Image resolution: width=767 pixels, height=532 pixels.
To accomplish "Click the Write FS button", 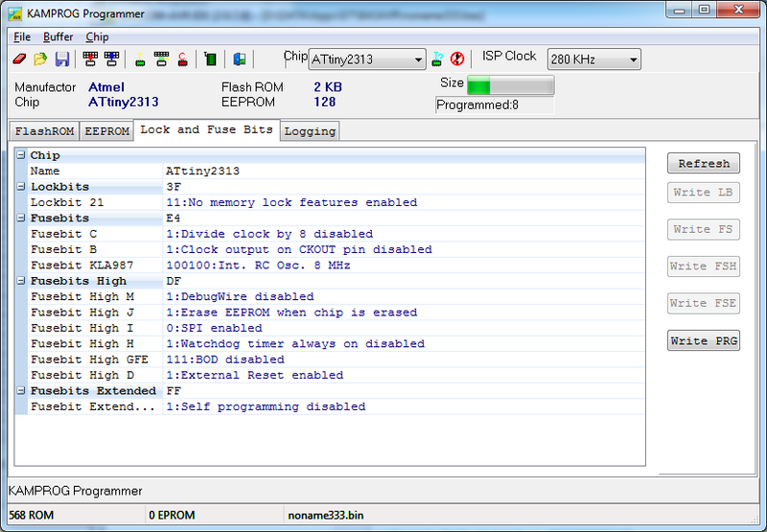I will tap(704, 229).
